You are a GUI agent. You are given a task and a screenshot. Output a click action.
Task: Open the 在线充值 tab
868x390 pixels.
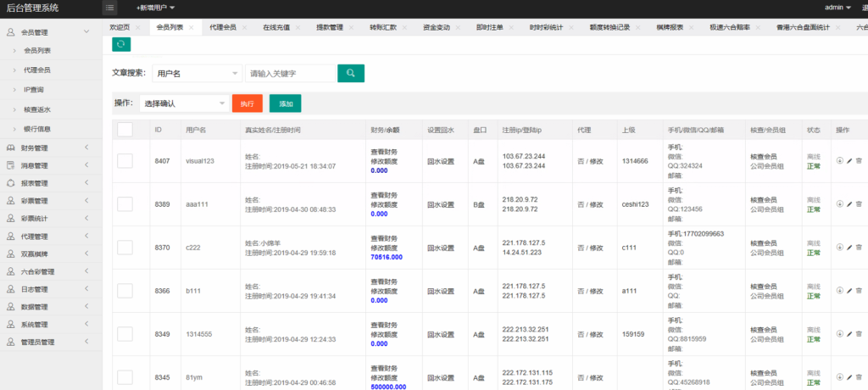(275, 27)
